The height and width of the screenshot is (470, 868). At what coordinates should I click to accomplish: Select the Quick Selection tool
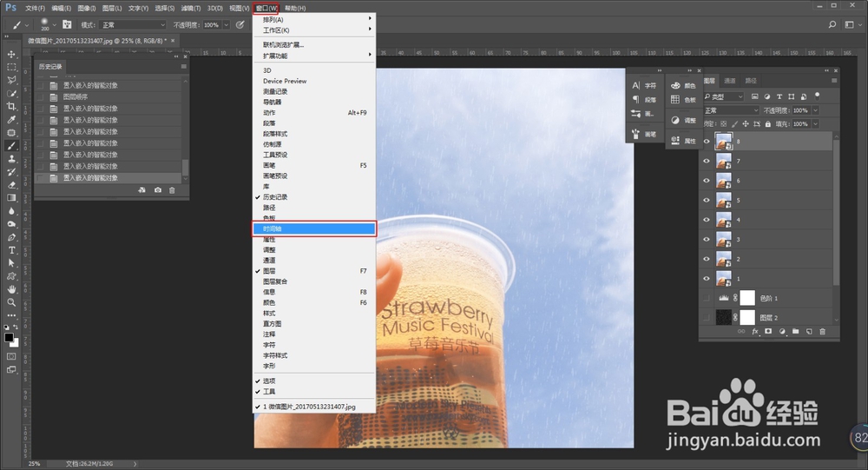pos(11,93)
